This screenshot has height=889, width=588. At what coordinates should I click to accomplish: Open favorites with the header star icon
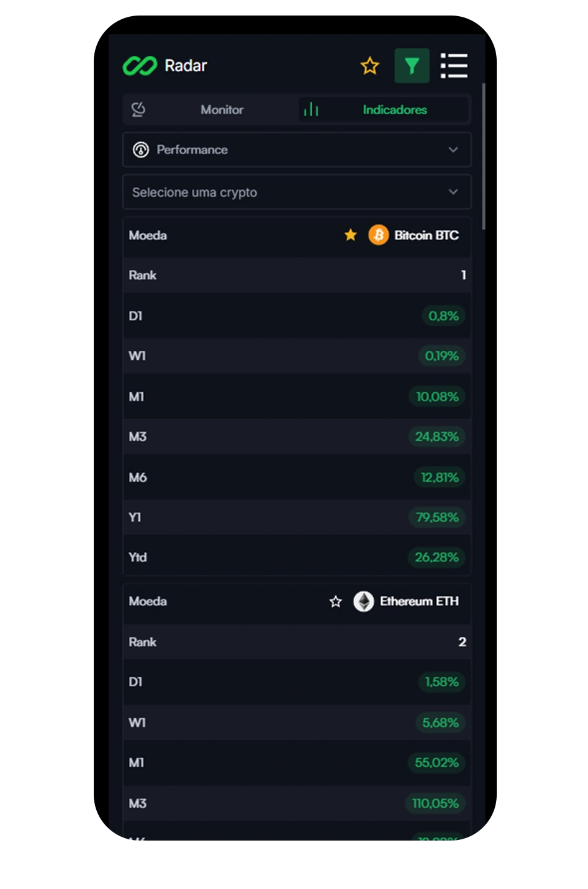pos(370,66)
